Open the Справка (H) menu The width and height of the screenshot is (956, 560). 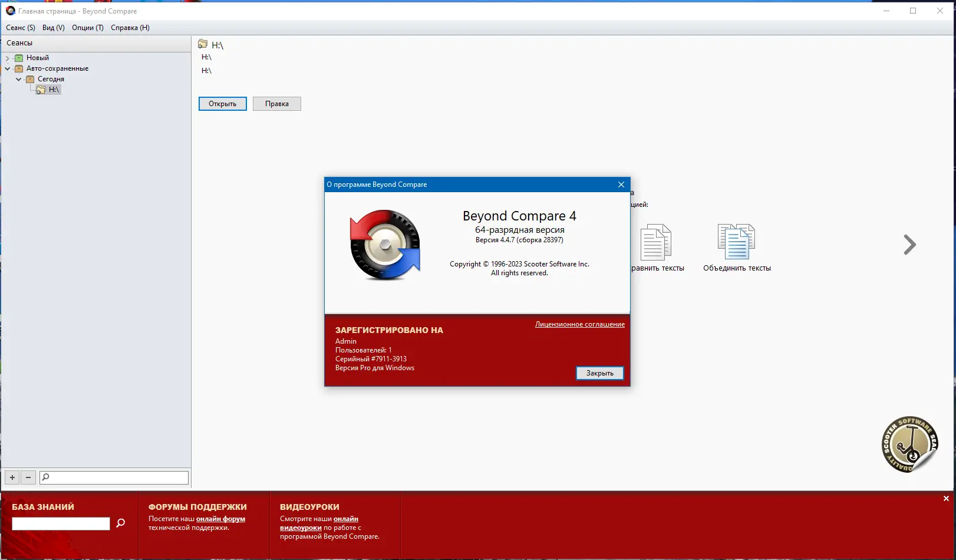(x=130, y=28)
